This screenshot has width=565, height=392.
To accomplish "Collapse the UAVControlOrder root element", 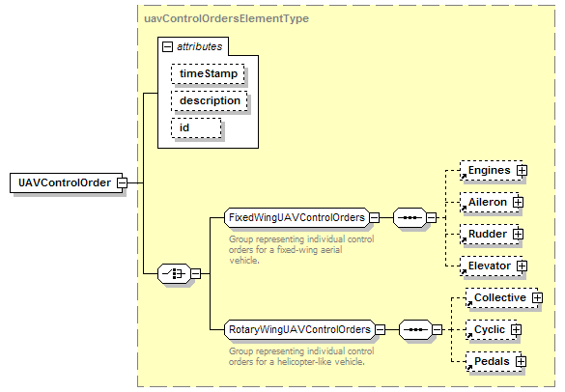I will pyautogui.click(x=123, y=182).
